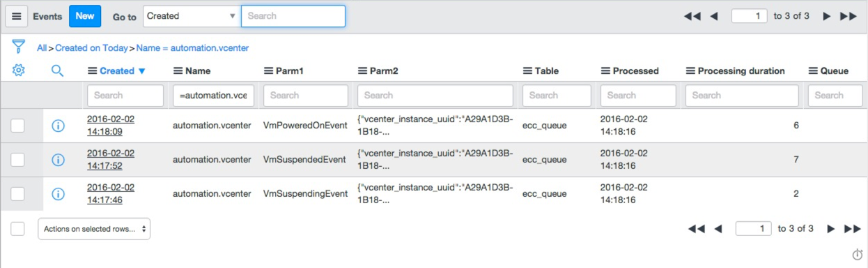Open the personalize list gear icon
The width and height of the screenshot is (868, 268).
(19, 70)
